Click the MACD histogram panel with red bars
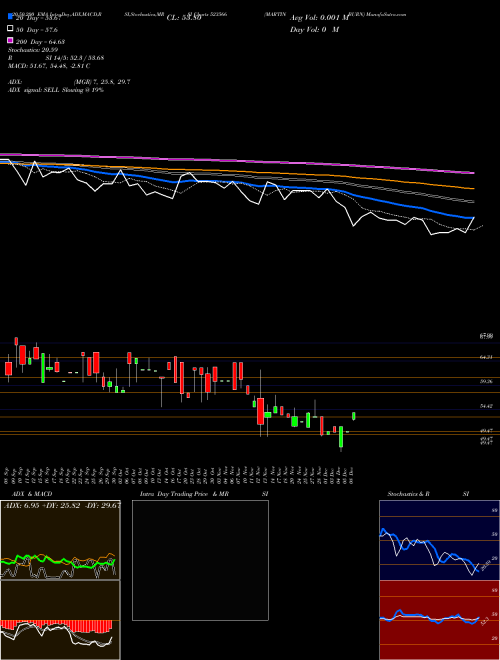 pyautogui.click(x=60, y=620)
